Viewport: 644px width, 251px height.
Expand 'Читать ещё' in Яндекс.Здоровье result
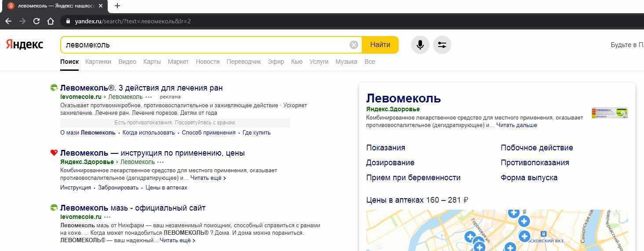click(x=208, y=178)
